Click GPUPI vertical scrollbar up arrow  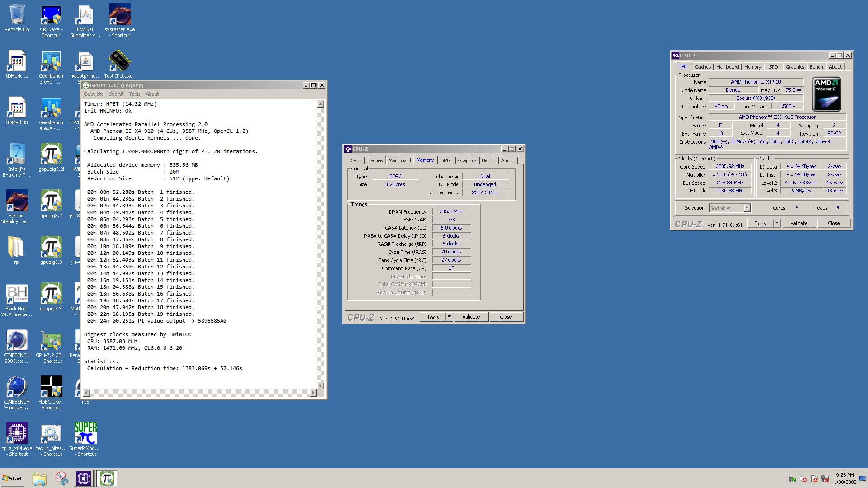321,104
